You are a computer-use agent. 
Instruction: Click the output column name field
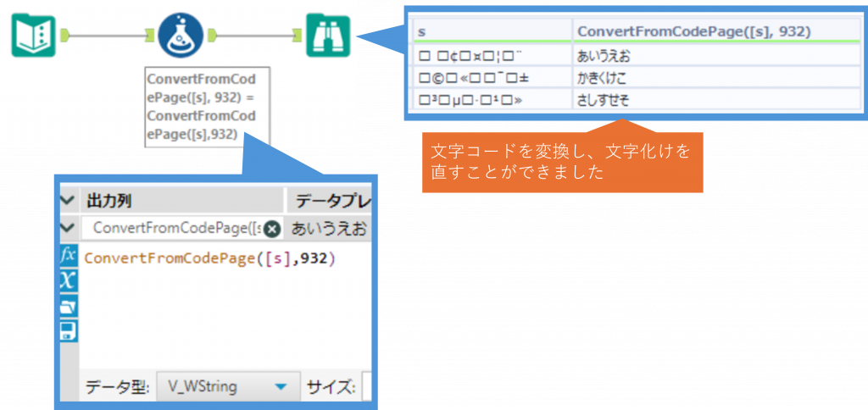pyautogui.click(x=174, y=229)
